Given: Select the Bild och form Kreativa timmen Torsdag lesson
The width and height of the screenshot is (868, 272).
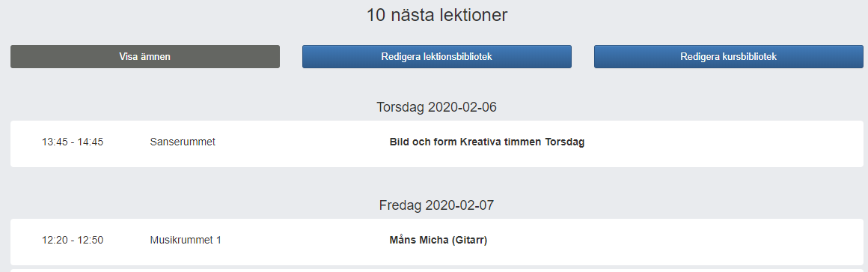Looking at the screenshot, I should [487, 142].
